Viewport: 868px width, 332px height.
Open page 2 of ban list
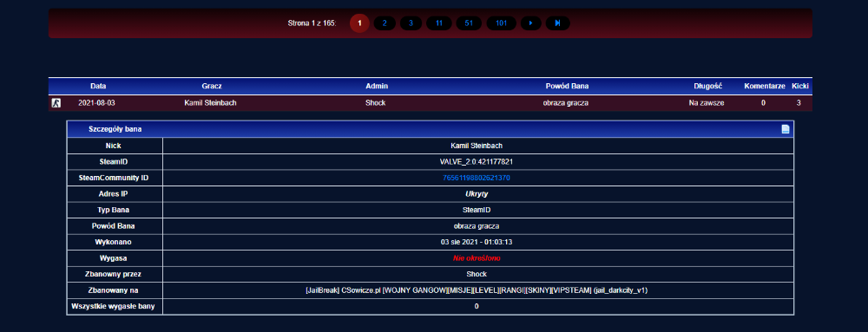click(385, 23)
